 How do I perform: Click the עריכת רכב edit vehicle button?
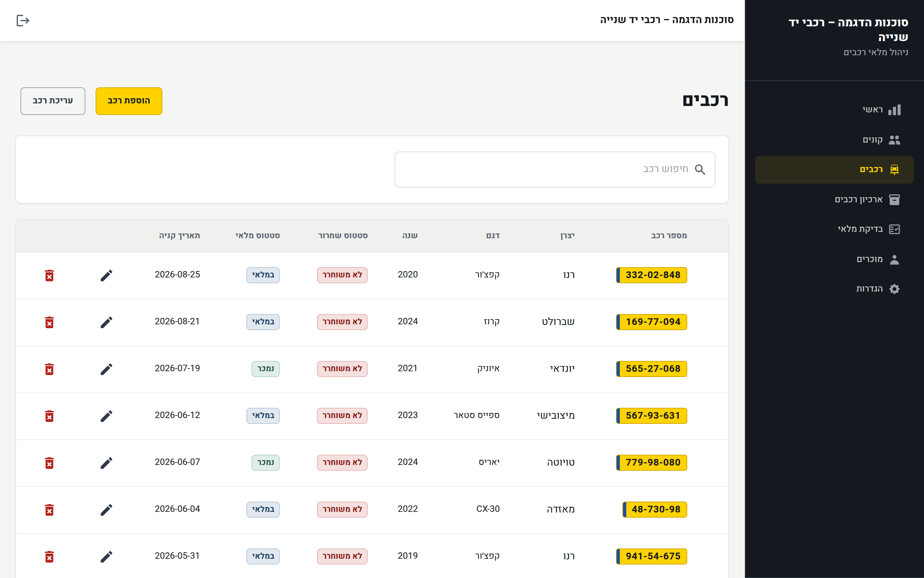pyautogui.click(x=53, y=101)
